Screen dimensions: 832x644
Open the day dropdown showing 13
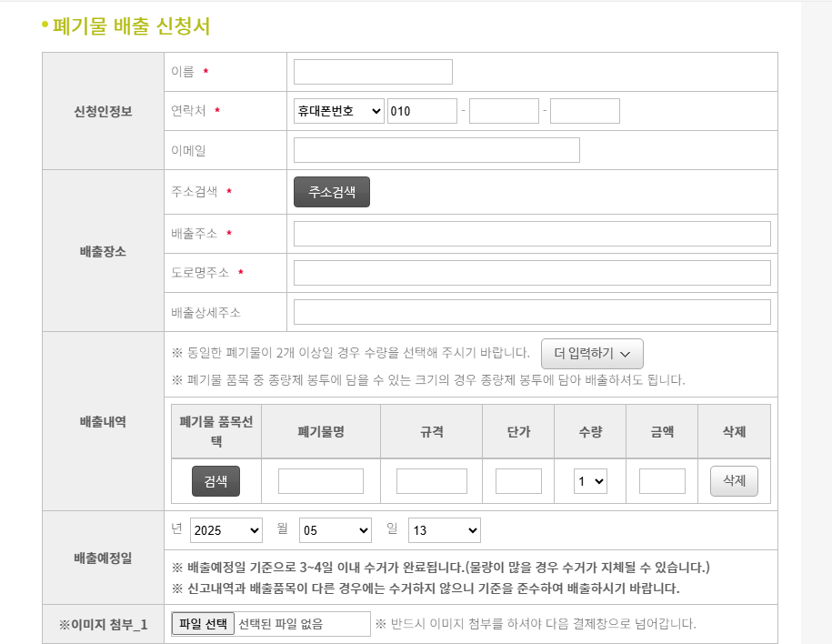tap(445, 529)
